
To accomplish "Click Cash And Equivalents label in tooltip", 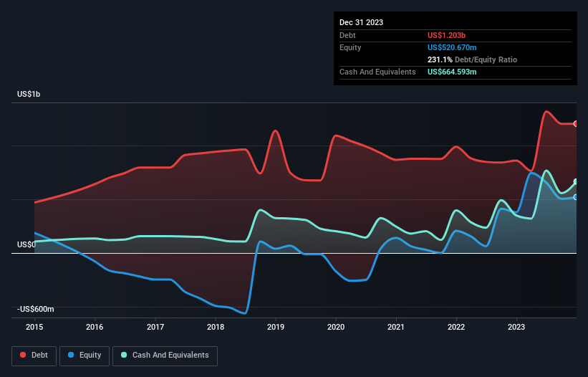I will 377,72.
